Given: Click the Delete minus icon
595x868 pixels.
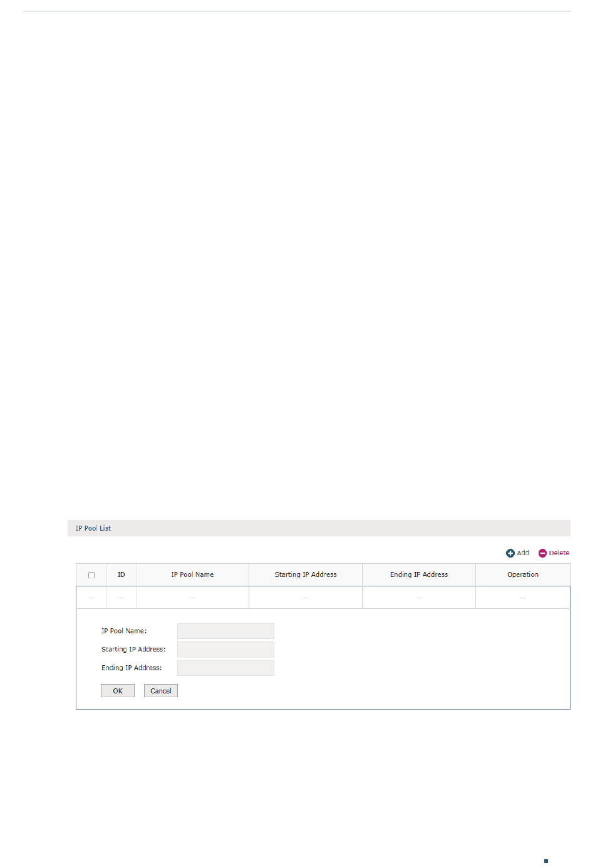Looking at the screenshot, I should tap(542, 553).
